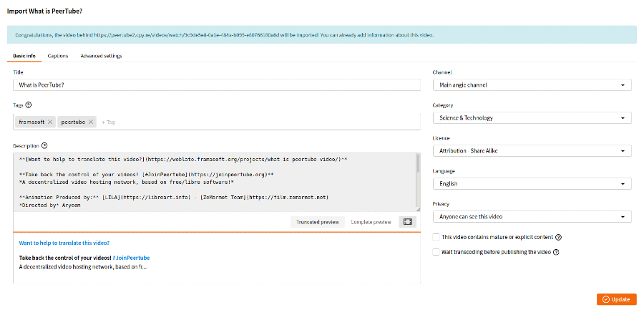This screenshot has width=644, height=310.
Task: Click the 'Import What is PeerTube?' heading
Action: tap(44, 11)
